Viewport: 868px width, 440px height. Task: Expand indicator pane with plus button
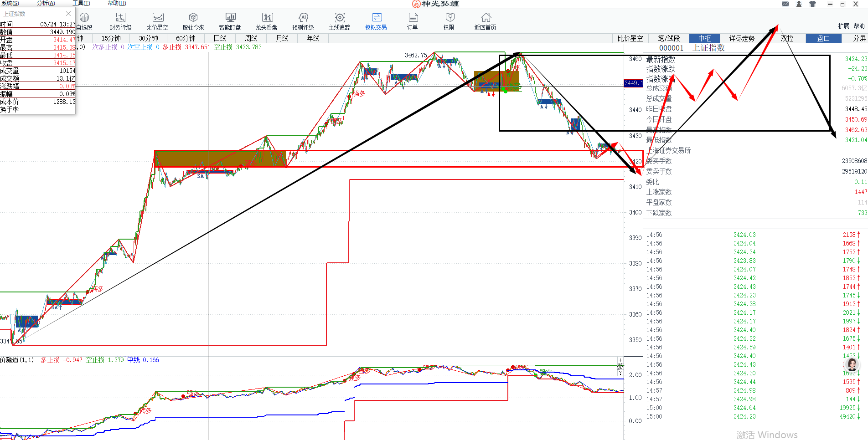tap(620, 360)
